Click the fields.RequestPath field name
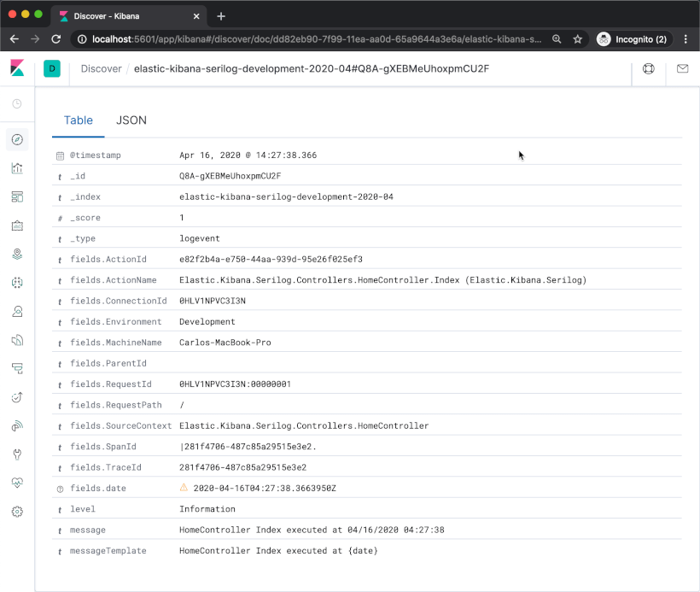 [116, 405]
